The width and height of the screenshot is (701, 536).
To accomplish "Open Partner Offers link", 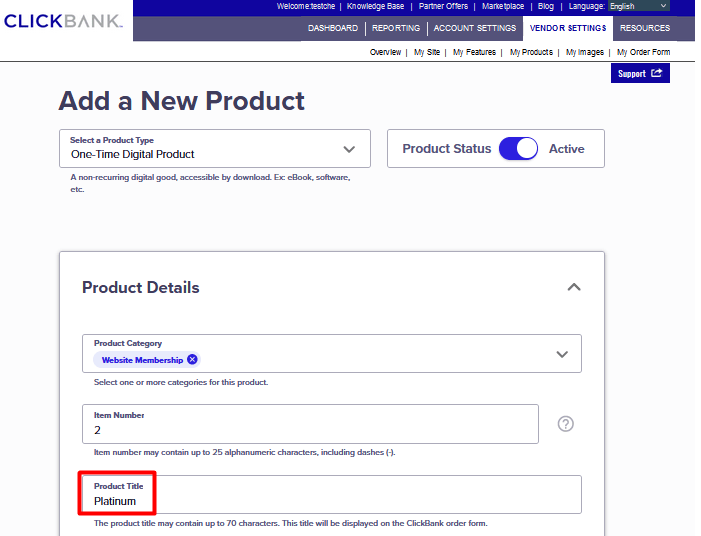I will (x=443, y=6).
